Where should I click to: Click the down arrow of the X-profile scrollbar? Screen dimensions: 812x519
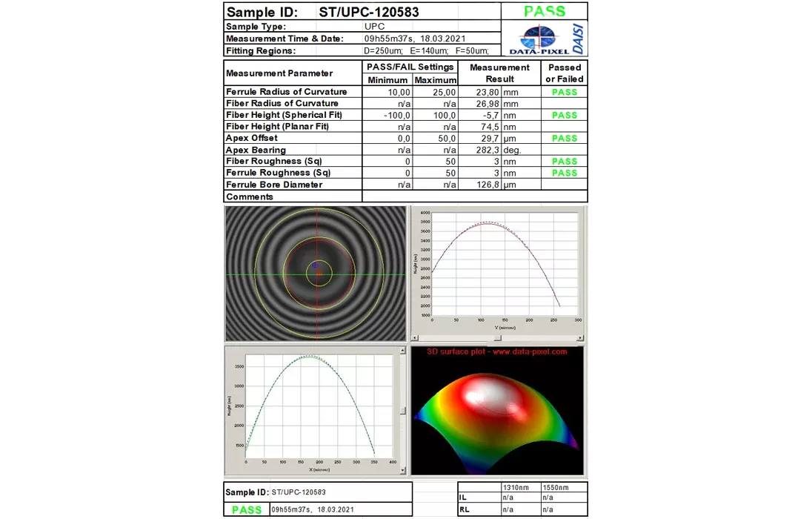click(403, 471)
